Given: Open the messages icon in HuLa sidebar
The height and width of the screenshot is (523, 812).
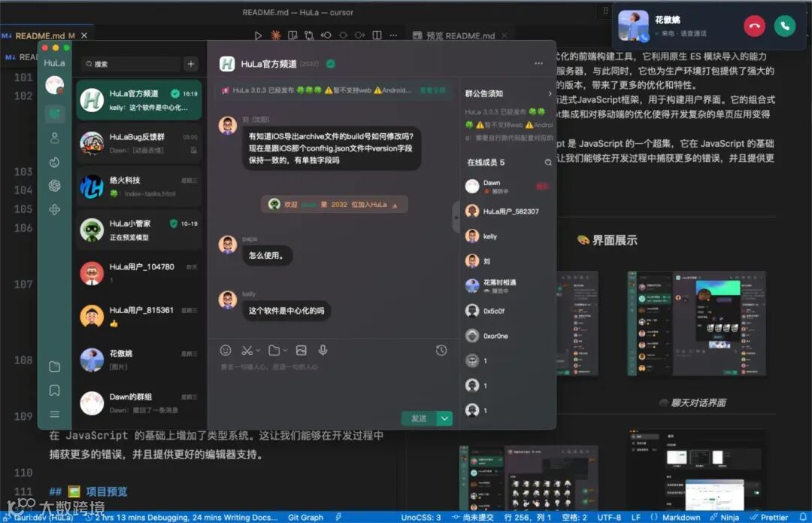Looking at the screenshot, I should pyautogui.click(x=54, y=114).
